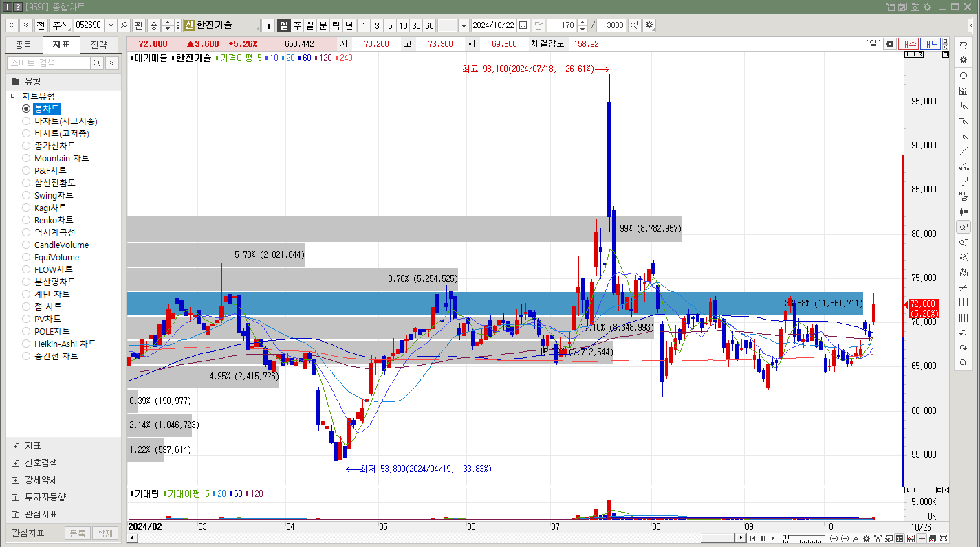Select Renko차트 radio button
This screenshot has width=980, height=547.
coord(26,220)
